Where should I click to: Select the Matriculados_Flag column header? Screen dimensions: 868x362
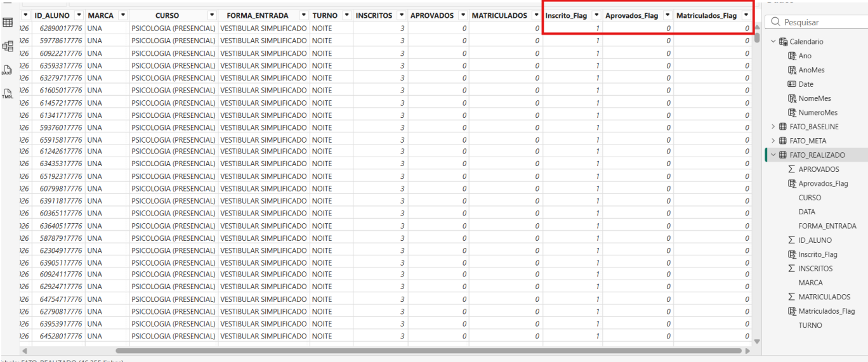click(x=706, y=15)
